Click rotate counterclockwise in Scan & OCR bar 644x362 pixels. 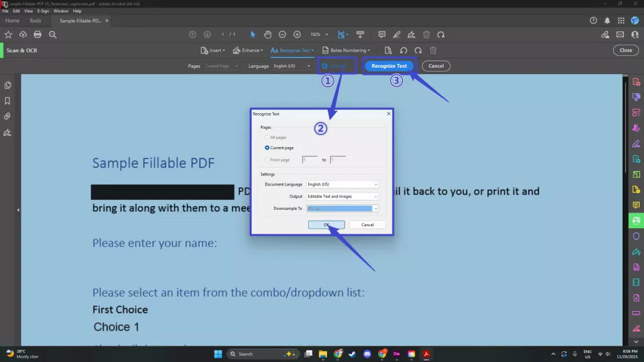[x=403, y=50]
